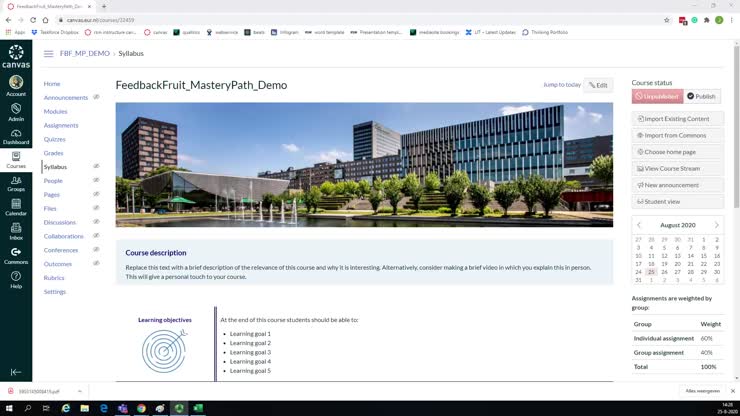Open the Help menu
Viewport: 740px width, 416px height.
coord(16,280)
